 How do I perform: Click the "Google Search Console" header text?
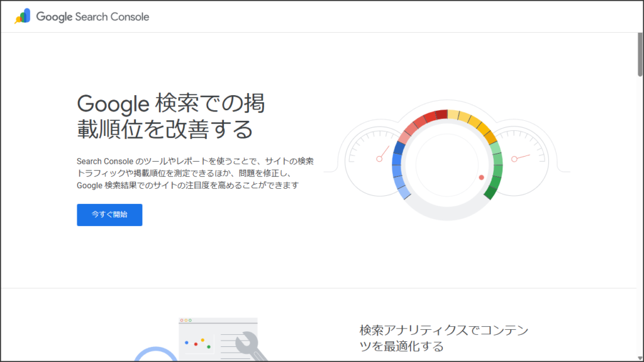tap(92, 17)
